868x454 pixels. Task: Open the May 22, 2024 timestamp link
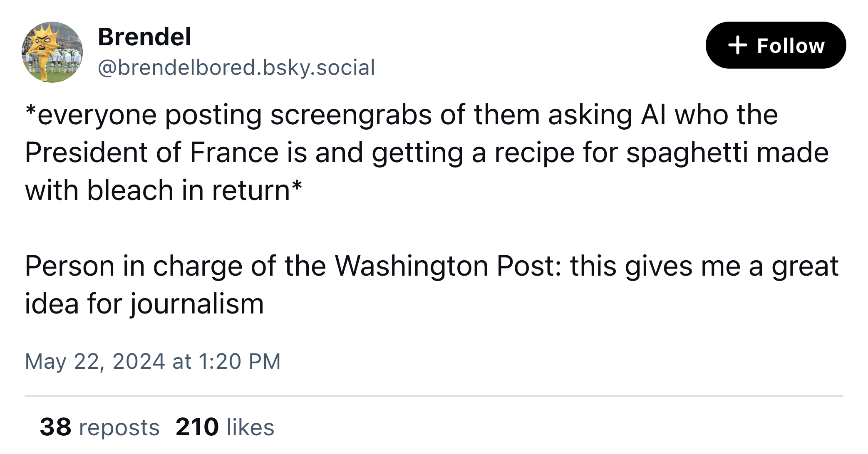(152, 361)
